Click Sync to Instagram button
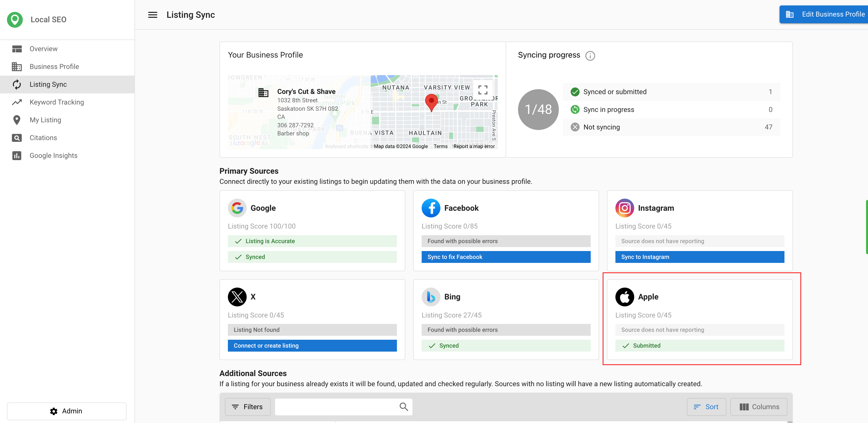The height and width of the screenshot is (423, 868). click(x=699, y=257)
